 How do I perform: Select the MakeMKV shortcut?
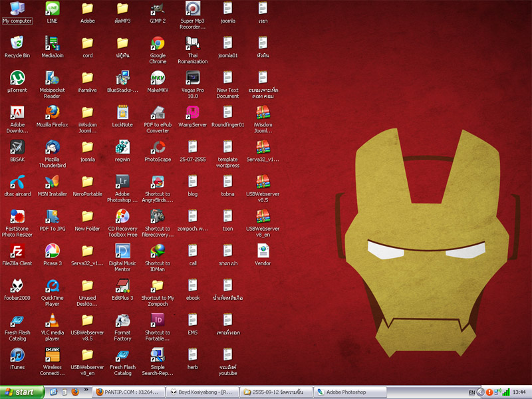(x=158, y=82)
